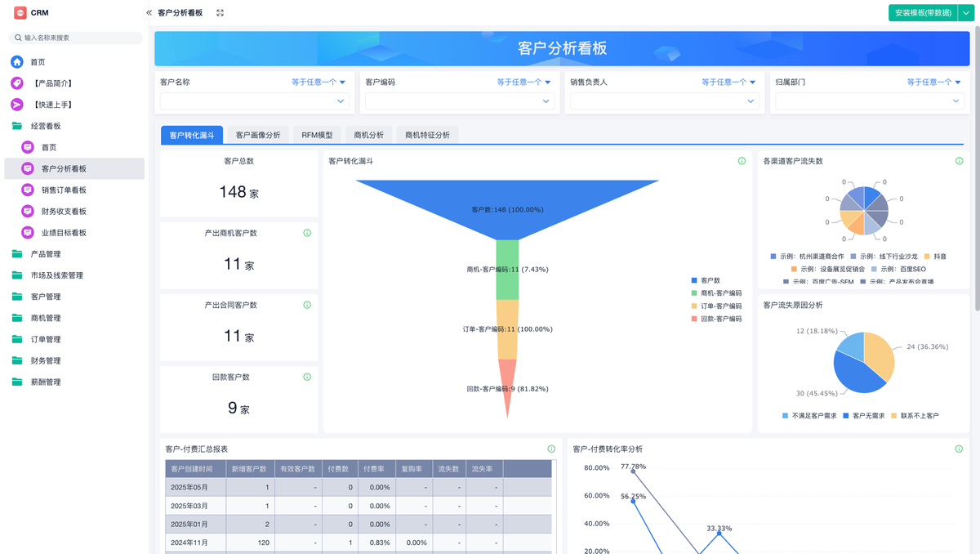Image resolution: width=980 pixels, height=554 pixels.
Task: Click info icon on 回款客户数 card
Action: pos(307,377)
